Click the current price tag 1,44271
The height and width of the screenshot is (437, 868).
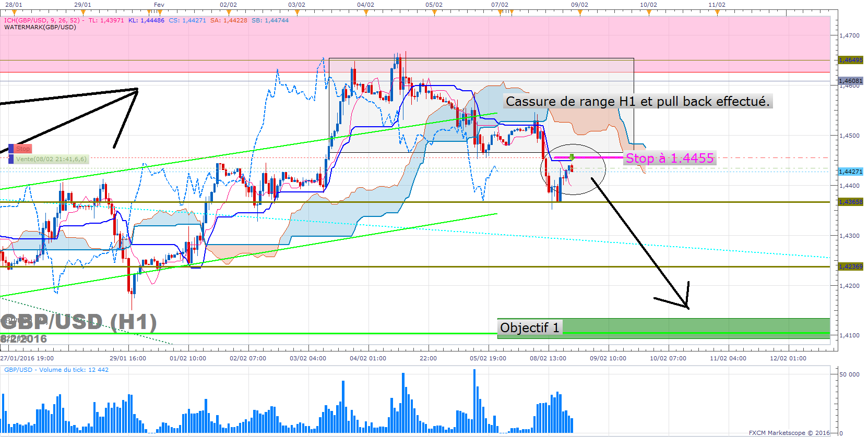click(851, 172)
